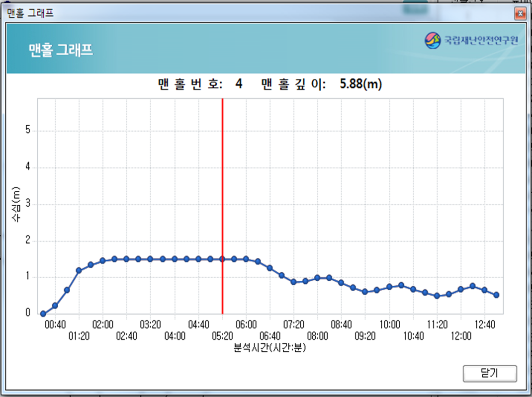This screenshot has width=532, height=397.
Task: Click the 07:20 x-axis tick label
Action: click(x=294, y=325)
